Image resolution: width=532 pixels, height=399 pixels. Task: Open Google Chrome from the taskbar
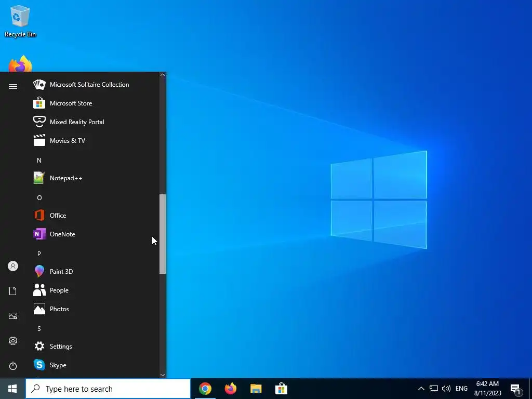click(205, 389)
